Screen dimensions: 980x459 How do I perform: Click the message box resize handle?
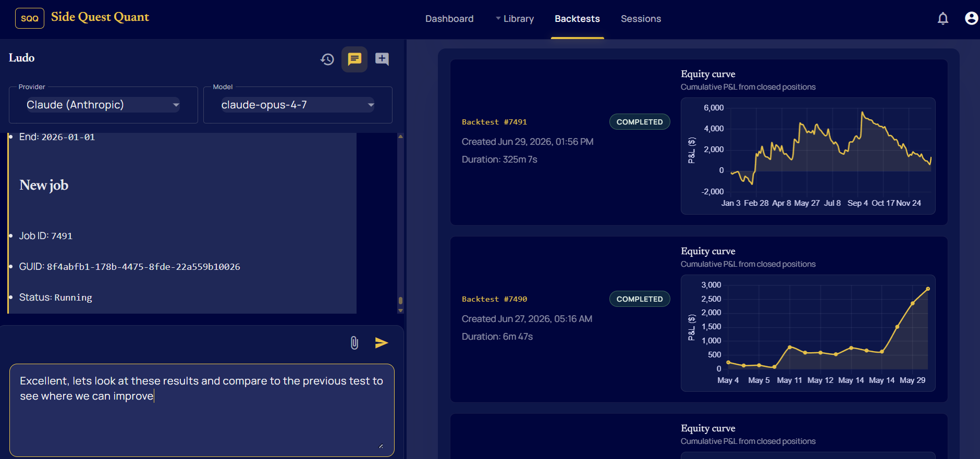(381, 446)
